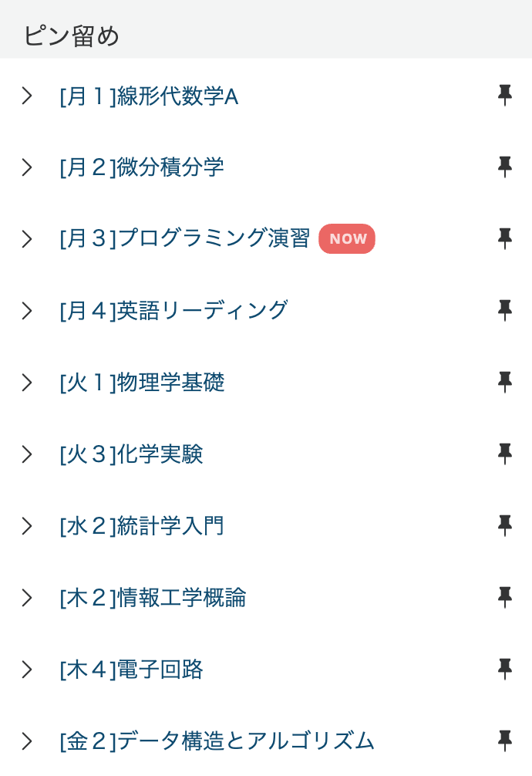
Task: Unpin the [木４]電子回路 course
Action: [504, 669]
